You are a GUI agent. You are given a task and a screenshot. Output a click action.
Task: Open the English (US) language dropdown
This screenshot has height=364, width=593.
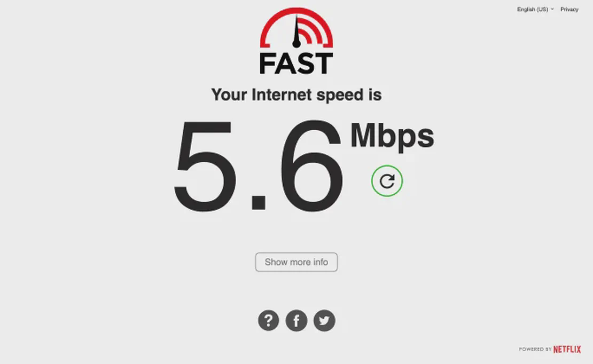point(535,9)
